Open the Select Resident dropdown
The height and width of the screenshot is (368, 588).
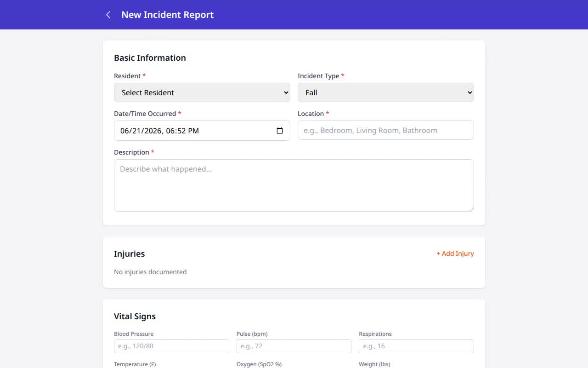click(x=202, y=92)
